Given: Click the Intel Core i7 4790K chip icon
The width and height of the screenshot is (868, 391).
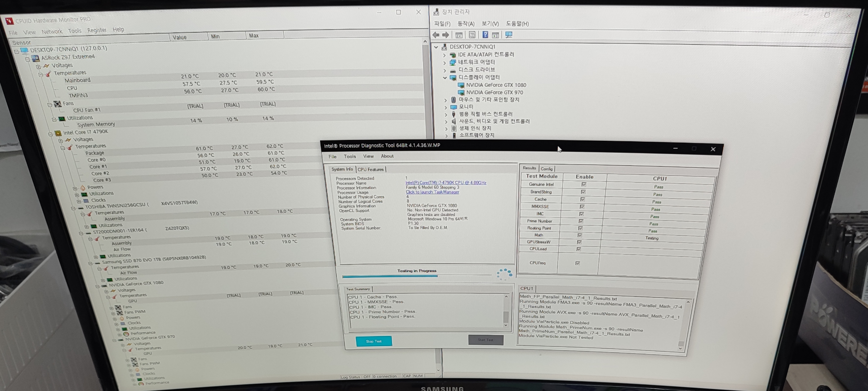Looking at the screenshot, I should [58, 133].
